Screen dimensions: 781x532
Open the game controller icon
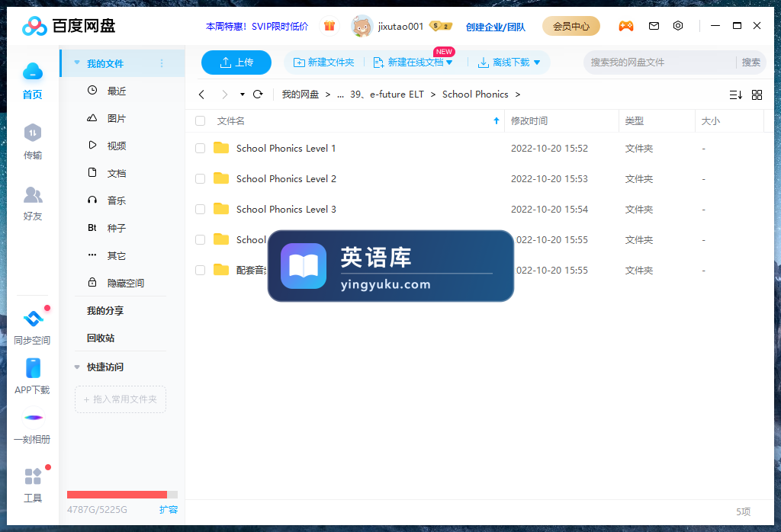tap(626, 26)
